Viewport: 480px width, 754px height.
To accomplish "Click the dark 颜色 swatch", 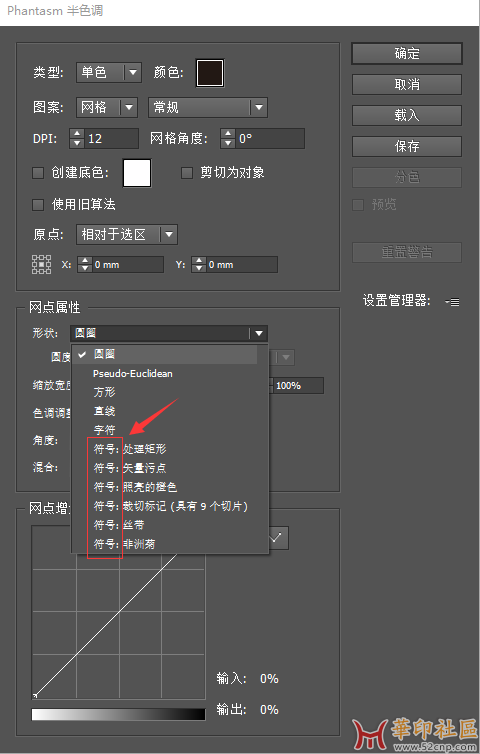I will pyautogui.click(x=210, y=73).
